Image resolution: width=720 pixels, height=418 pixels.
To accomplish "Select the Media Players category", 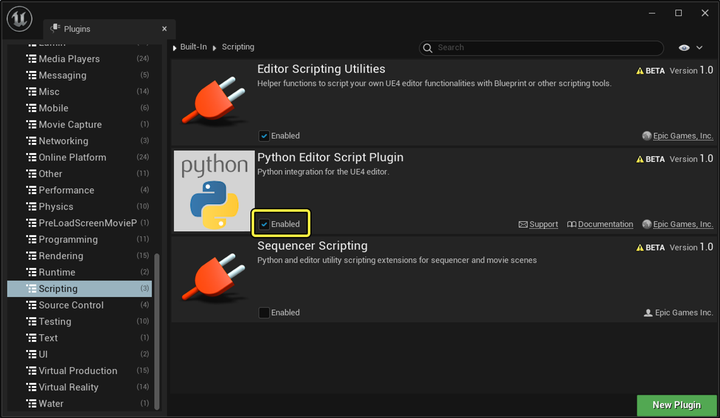I will point(79,59).
